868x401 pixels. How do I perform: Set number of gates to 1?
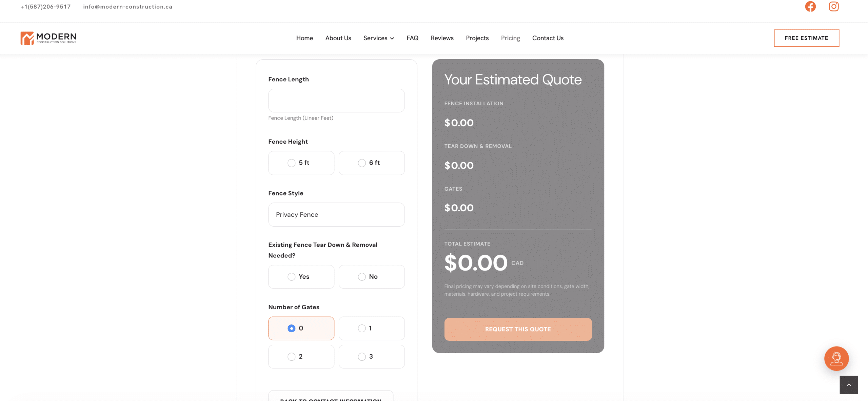point(372,328)
